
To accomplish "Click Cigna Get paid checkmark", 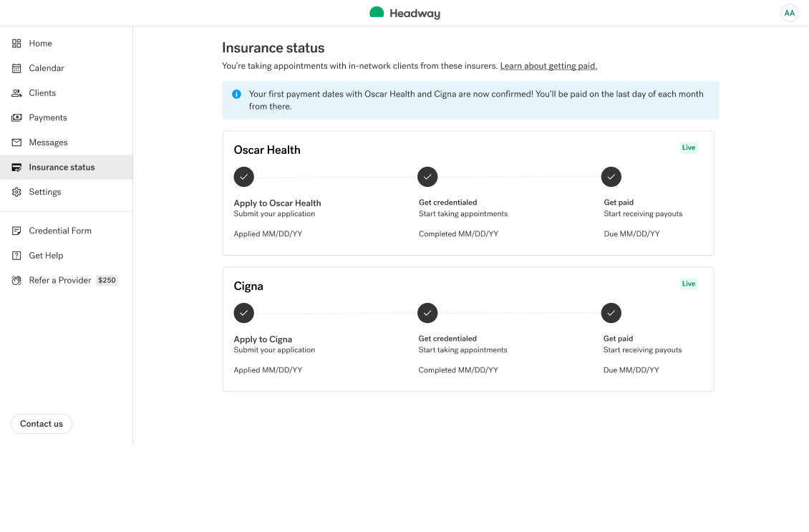I will point(611,313).
